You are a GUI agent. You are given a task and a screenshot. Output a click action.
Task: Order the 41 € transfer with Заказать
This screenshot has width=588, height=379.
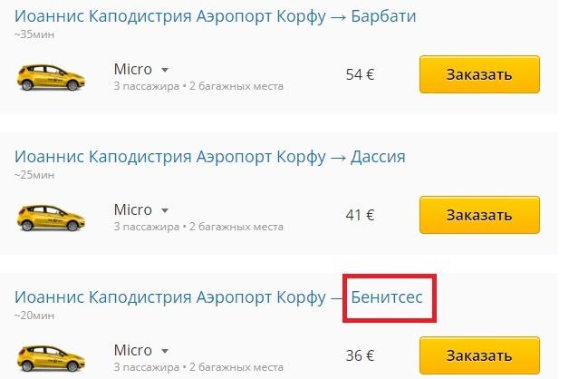[479, 215]
